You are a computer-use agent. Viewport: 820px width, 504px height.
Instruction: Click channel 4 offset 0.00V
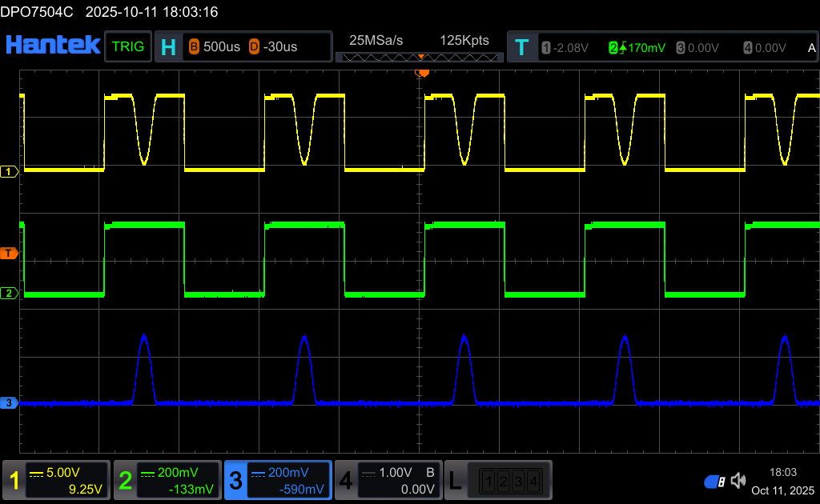pyautogui.click(x=418, y=490)
